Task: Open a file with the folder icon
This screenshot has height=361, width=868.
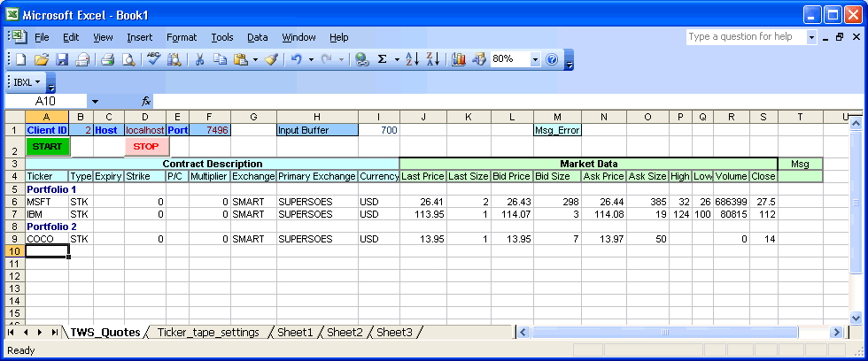Action: pos(41,59)
